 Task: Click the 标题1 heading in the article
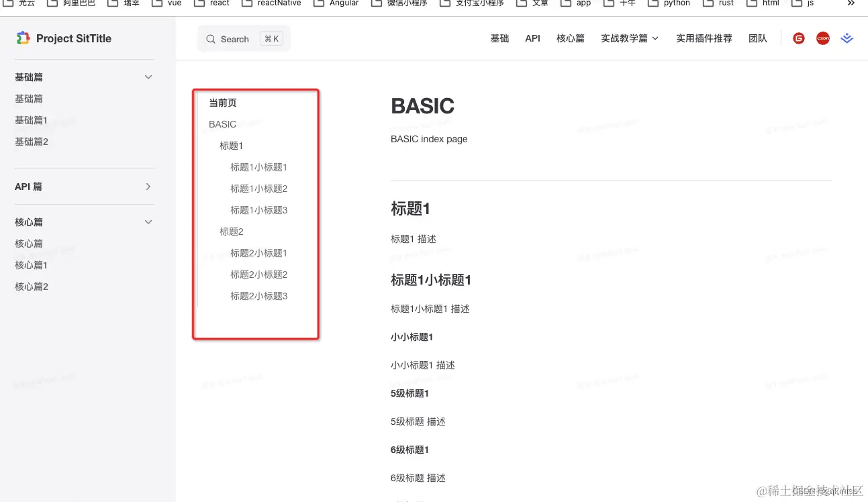[410, 209]
